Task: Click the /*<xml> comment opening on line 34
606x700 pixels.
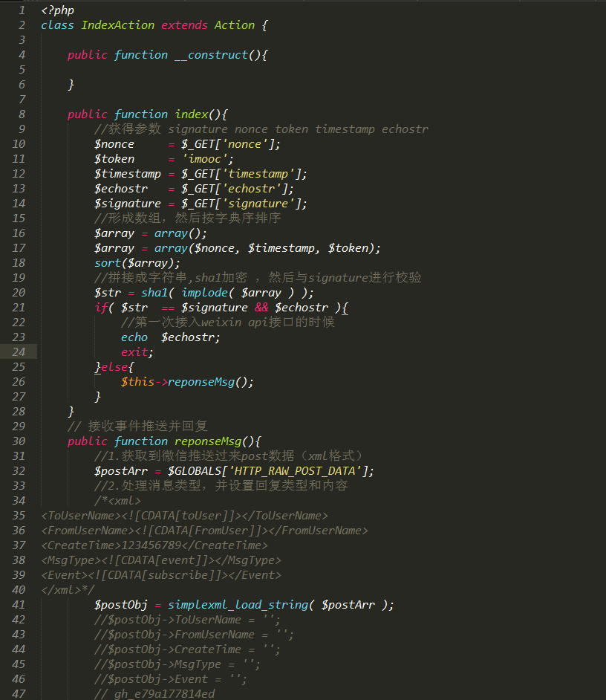Action: [x=117, y=501]
